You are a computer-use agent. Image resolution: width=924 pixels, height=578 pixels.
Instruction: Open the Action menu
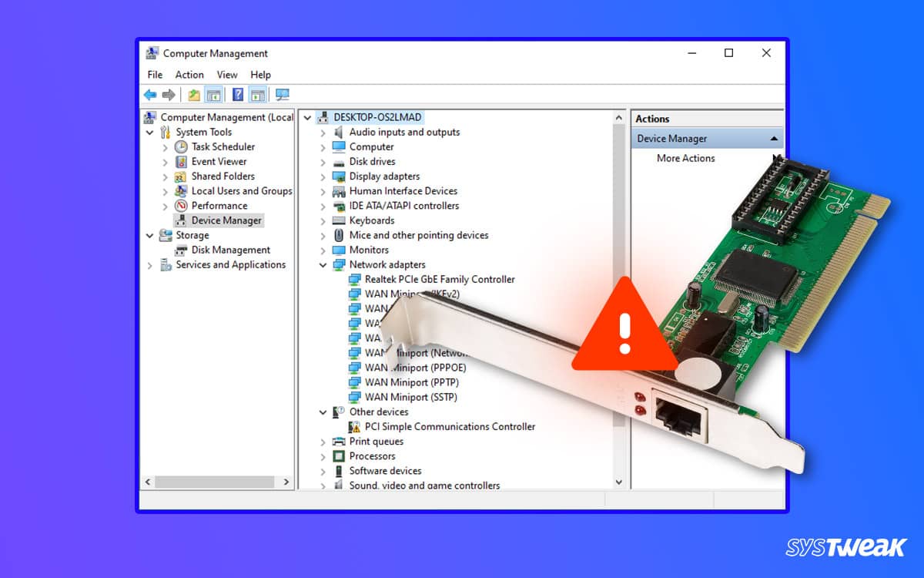[189, 74]
